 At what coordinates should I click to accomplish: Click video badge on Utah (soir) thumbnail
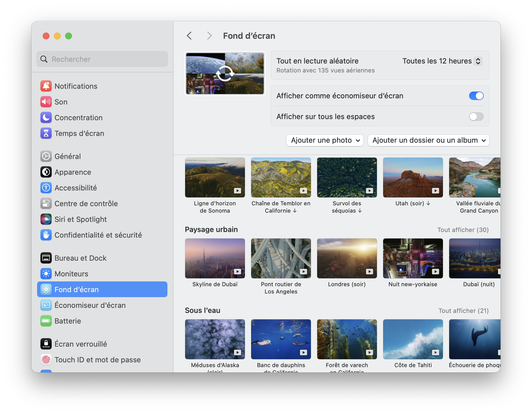pyautogui.click(x=436, y=191)
